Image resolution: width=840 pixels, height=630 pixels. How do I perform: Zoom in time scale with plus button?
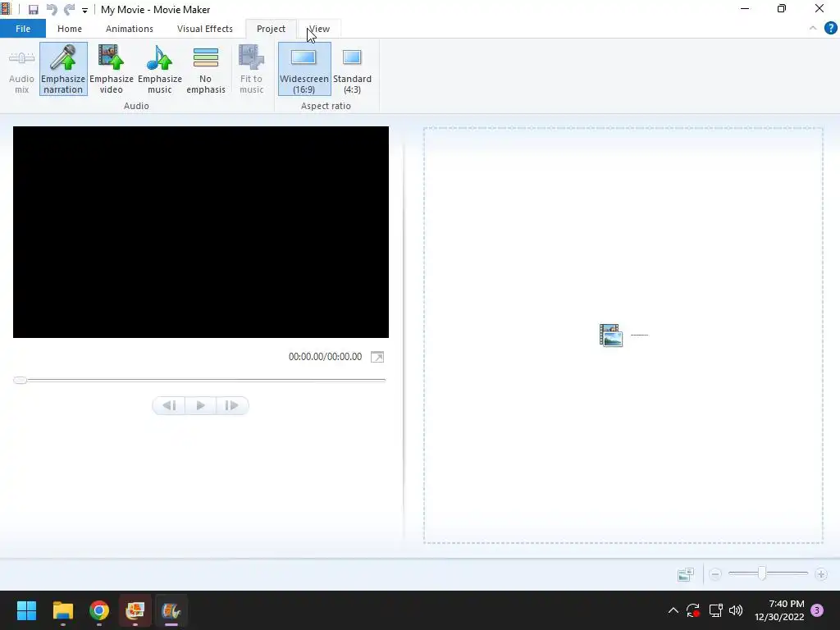click(x=820, y=574)
